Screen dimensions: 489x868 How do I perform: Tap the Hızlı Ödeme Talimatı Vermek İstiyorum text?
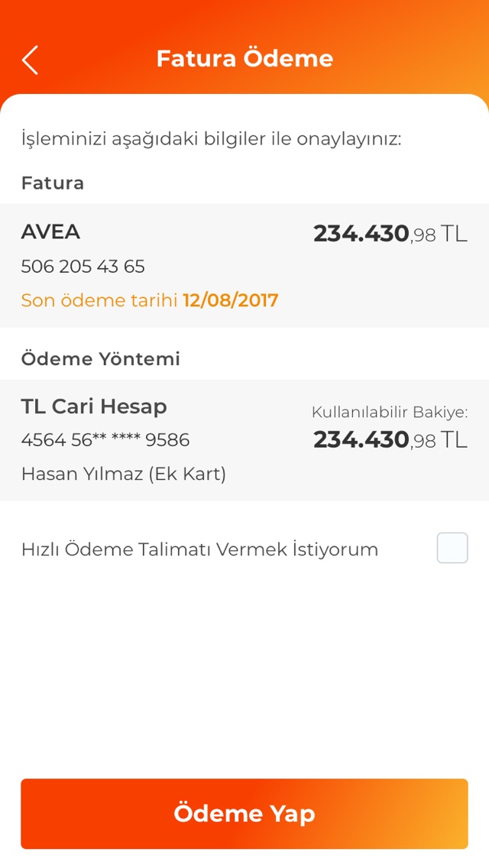coord(199,549)
